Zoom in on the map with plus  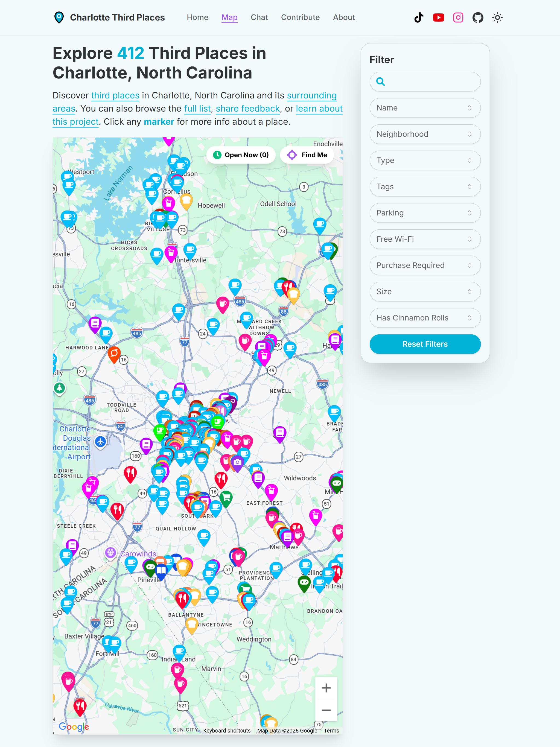326,688
